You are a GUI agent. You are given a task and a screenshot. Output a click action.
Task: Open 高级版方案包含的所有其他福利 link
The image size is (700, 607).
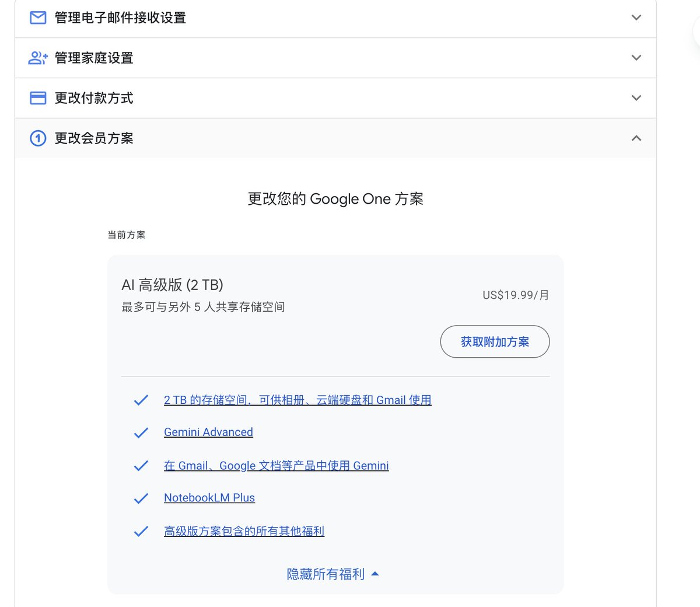click(244, 531)
